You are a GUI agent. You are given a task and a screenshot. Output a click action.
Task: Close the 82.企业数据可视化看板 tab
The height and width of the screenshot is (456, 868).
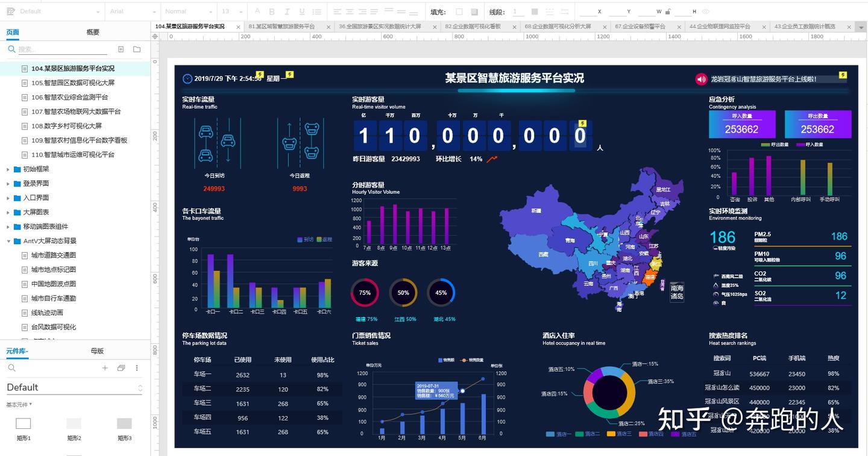tap(515, 27)
